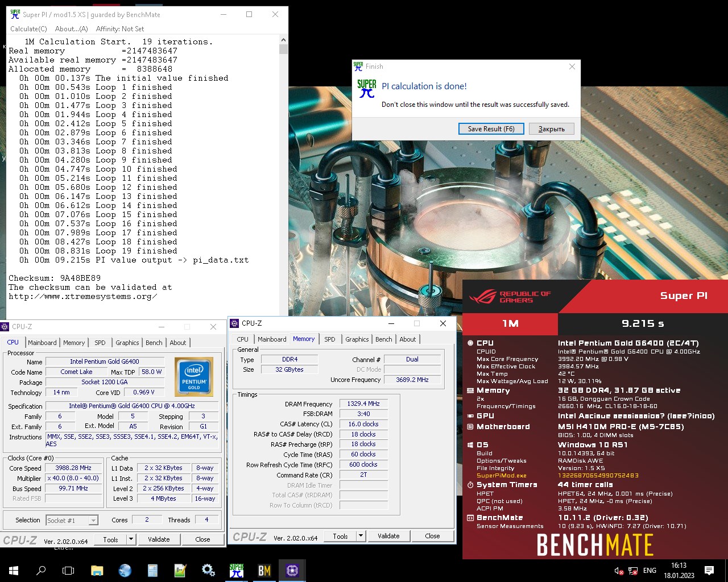
Task: Click the Code Name field Comet Lake
Action: pyautogui.click(x=76, y=372)
